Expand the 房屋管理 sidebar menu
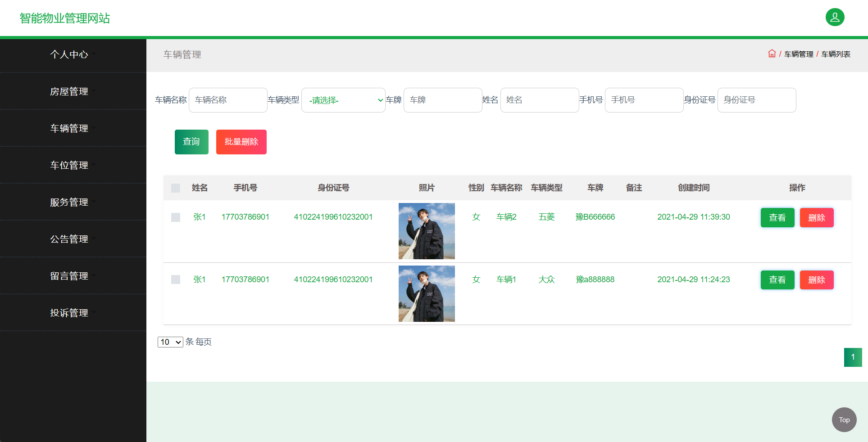 (70, 91)
